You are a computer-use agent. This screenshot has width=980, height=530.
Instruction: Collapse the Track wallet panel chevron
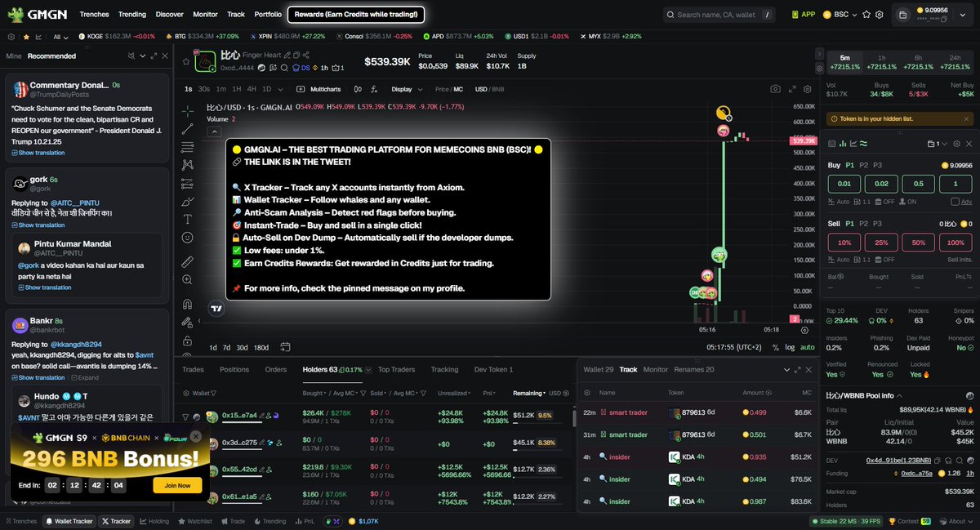(x=786, y=370)
